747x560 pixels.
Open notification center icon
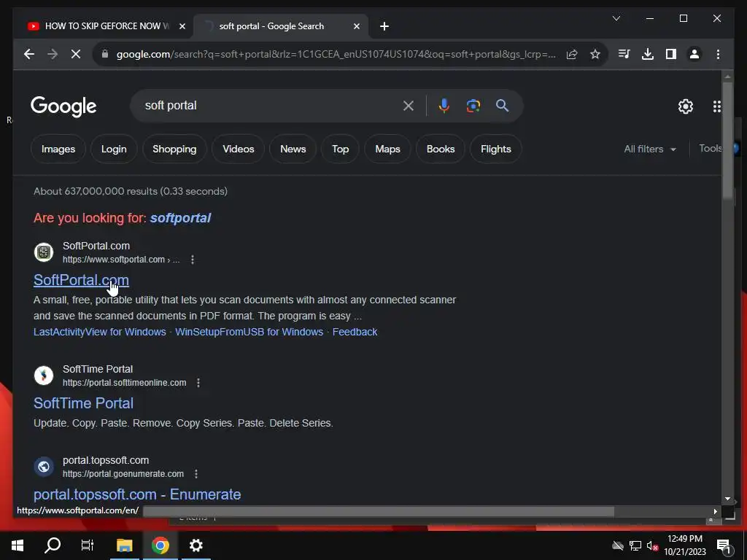[724, 546]
